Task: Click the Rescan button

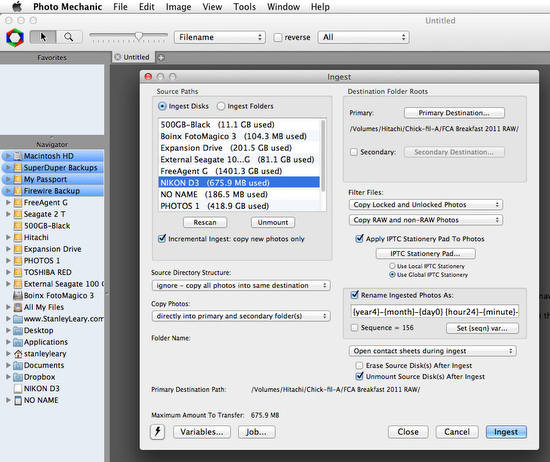Action: tap(205, 222)
